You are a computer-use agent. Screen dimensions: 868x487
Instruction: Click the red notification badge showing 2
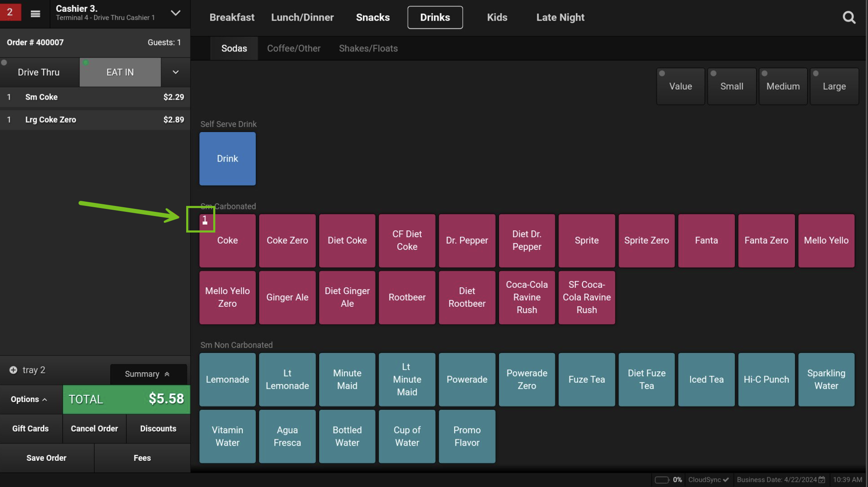(10, 12)
